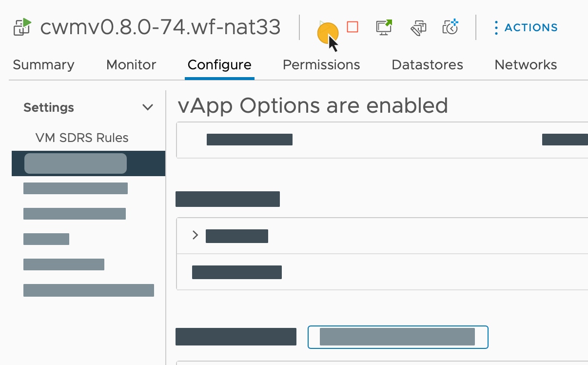Click the blue-outlined button near the bottom
The width and height of the screenshot is (588, 365).
(x=397, y=337)
